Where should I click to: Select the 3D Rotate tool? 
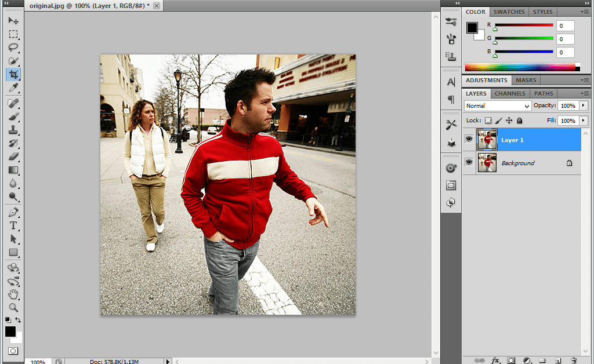pos(13,268)
